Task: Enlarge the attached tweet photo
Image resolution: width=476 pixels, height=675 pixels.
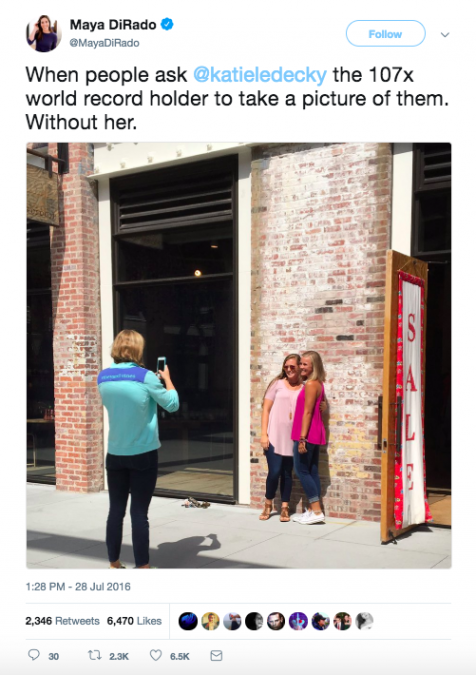Action: tap(239, 356)
